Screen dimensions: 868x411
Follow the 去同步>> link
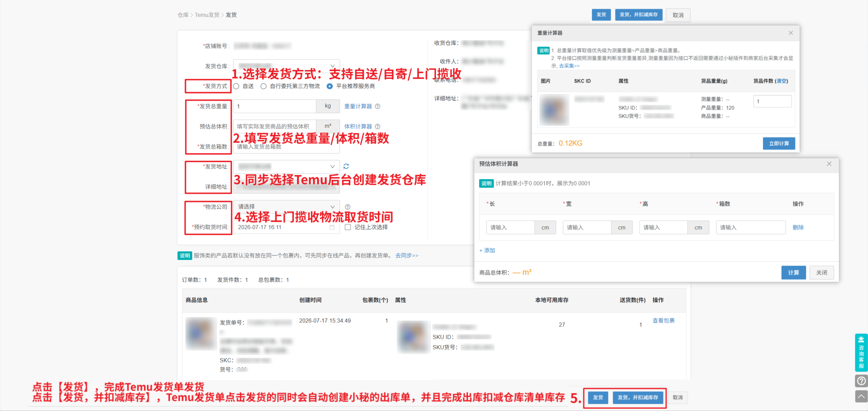(x=407, y=255)
